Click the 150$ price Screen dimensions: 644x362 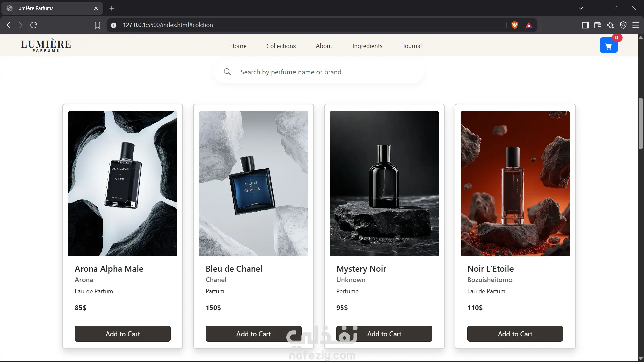pos(213,308)
